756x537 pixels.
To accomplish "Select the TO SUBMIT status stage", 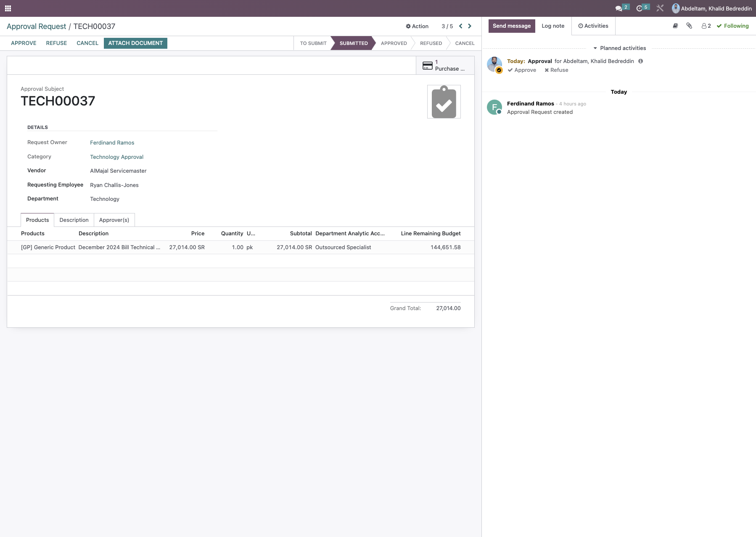I will click(x=313, y=43).
